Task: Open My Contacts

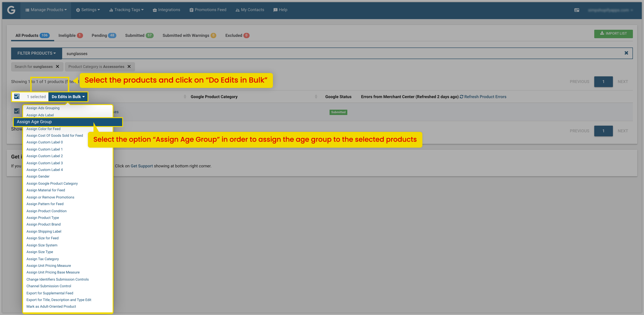Action: click(250, 10)
